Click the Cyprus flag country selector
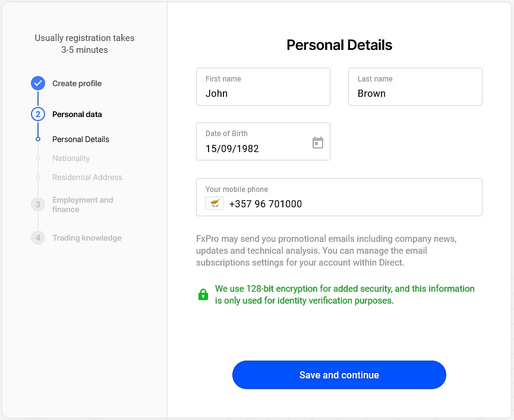The width and height of the screenshot is (514, 420). pos(215,203)
